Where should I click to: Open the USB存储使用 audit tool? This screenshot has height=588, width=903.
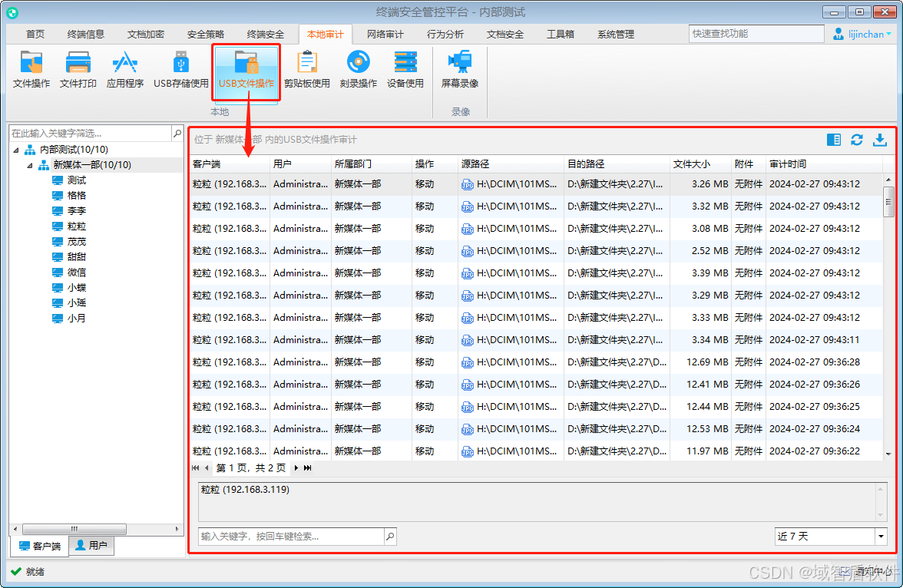point(181,70)
